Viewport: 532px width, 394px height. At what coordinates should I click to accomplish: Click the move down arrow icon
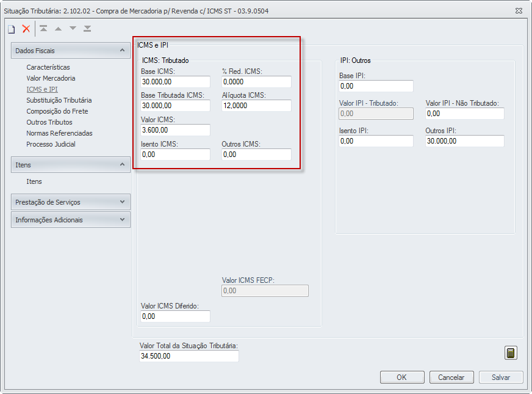(x=73, y=29)
